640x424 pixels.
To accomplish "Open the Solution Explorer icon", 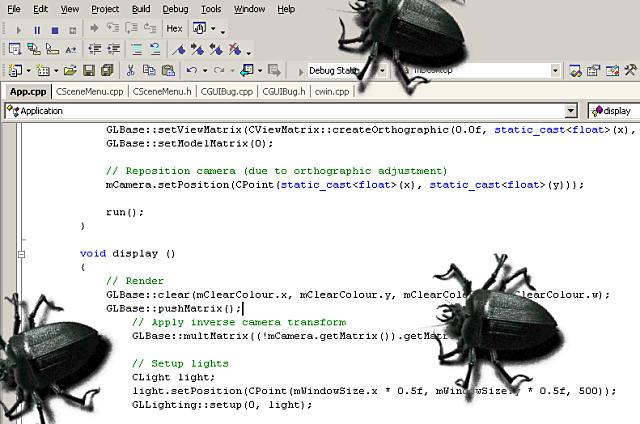I will tap(576, 71).
